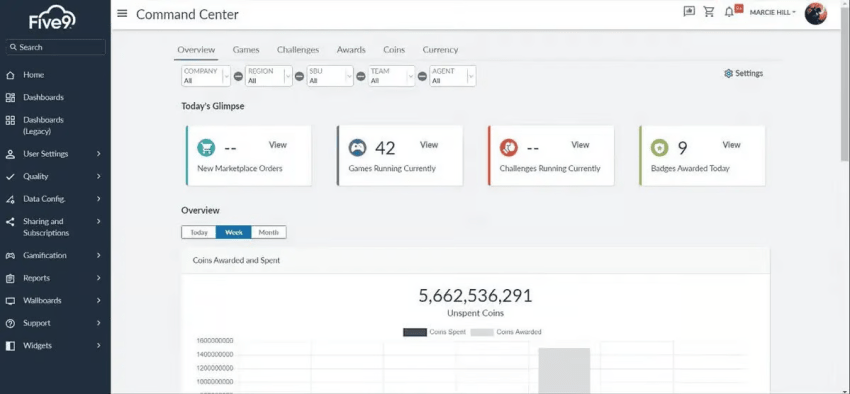Select the Month time range toggle
This screenshot has width=850, height=394.
pos(268,232)
